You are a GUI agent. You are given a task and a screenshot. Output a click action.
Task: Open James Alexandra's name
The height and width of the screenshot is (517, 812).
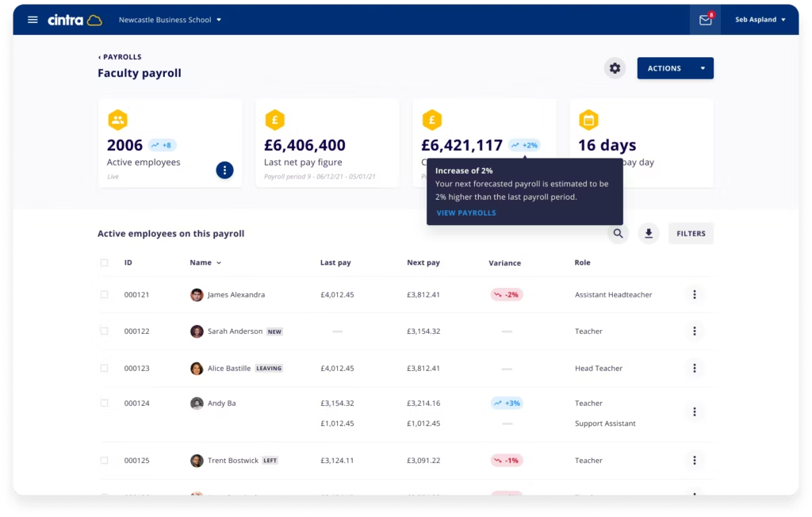(236, 295)
